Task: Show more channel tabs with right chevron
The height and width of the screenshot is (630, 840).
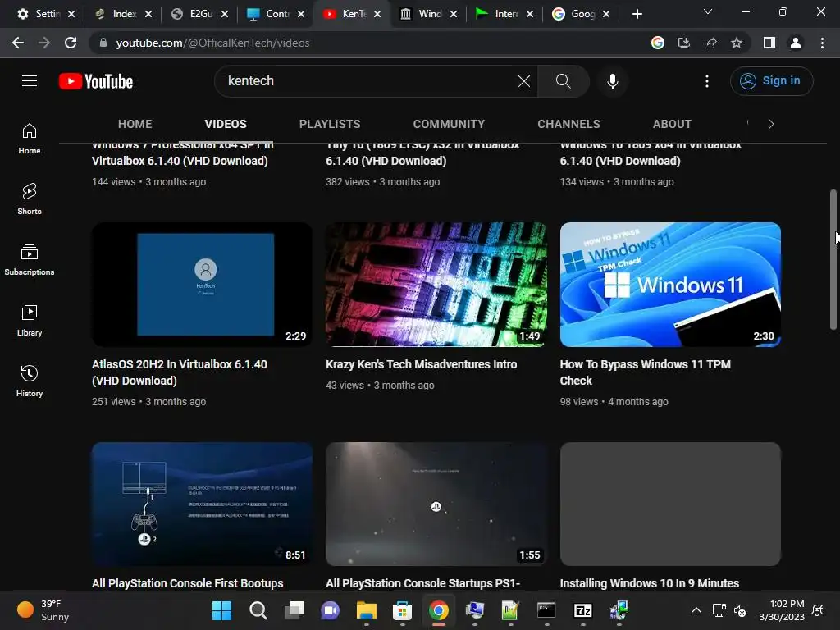Action: [771, 124]
